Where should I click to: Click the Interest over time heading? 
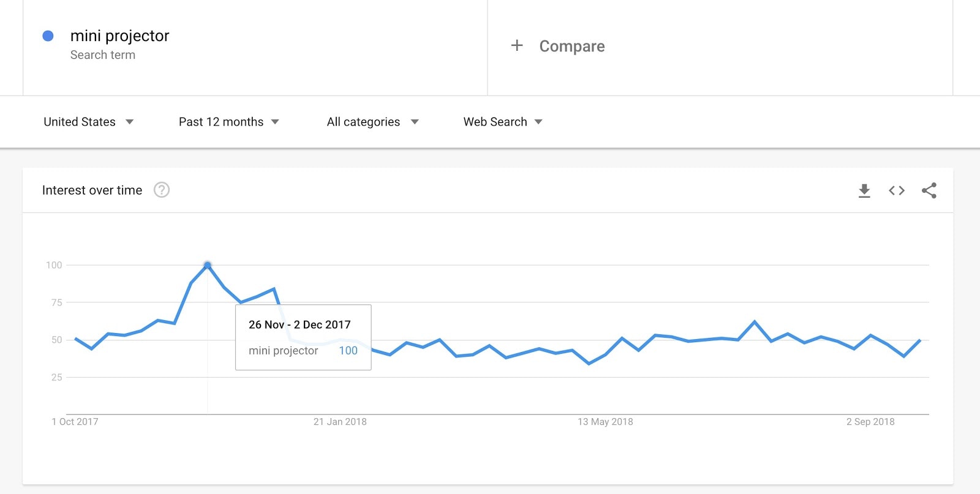pyautogui.click(x=92, y=190)
